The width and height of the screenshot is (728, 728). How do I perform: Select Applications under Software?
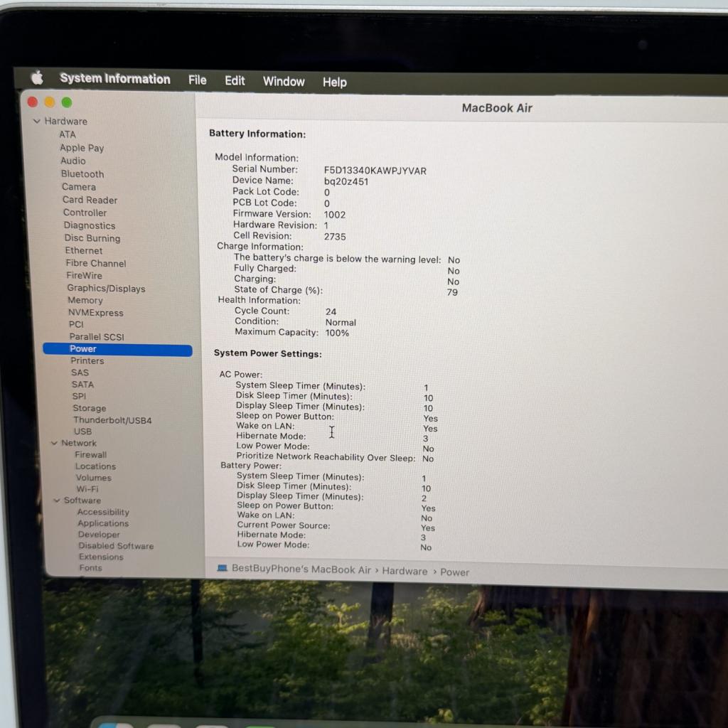click(103, 523)
